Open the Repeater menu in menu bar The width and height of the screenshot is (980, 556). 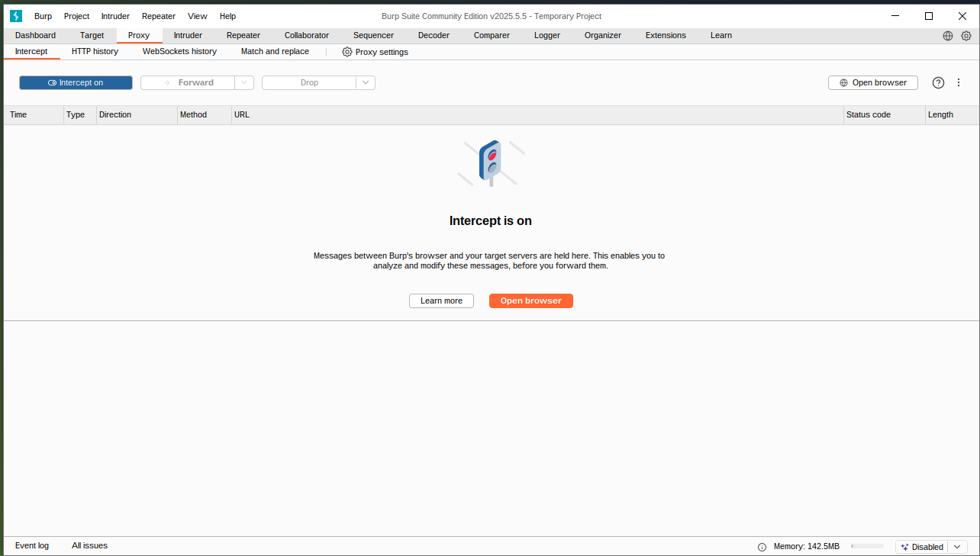pos(159,16)
